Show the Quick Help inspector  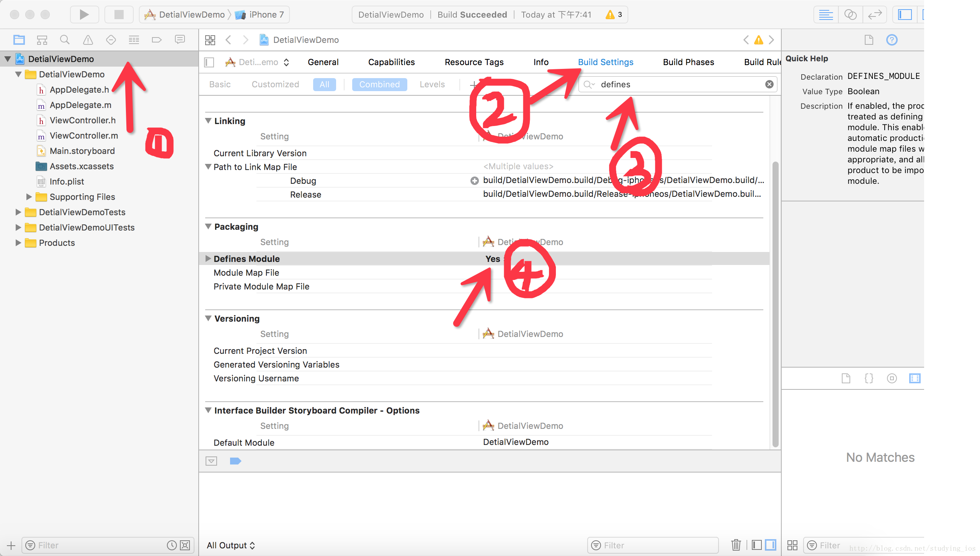coord(892,40)
